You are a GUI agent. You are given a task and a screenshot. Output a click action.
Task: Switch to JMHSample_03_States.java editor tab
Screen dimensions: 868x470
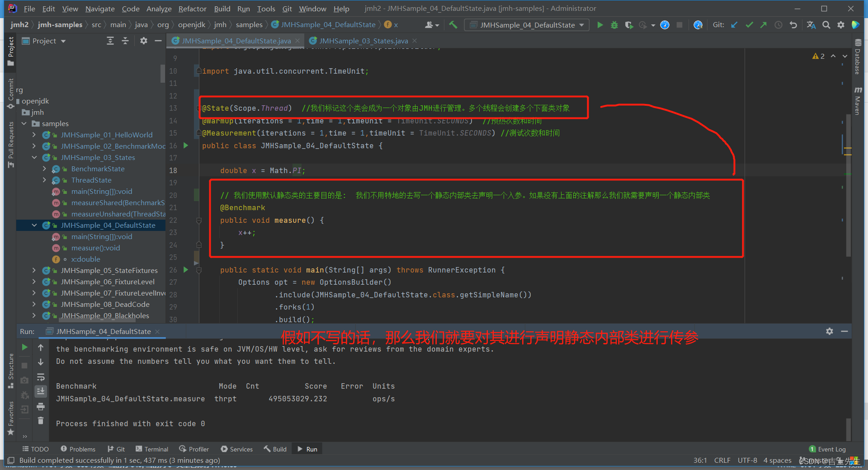point(363,41)
